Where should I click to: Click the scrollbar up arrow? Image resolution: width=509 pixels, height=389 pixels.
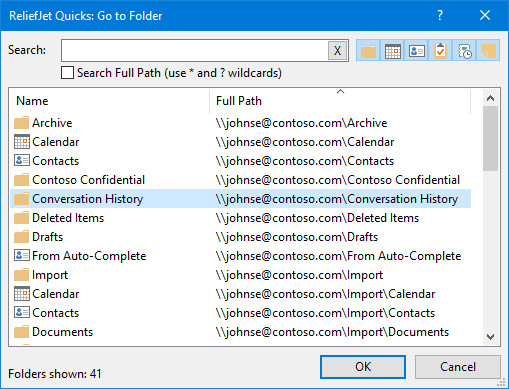[x=490, y=98]
